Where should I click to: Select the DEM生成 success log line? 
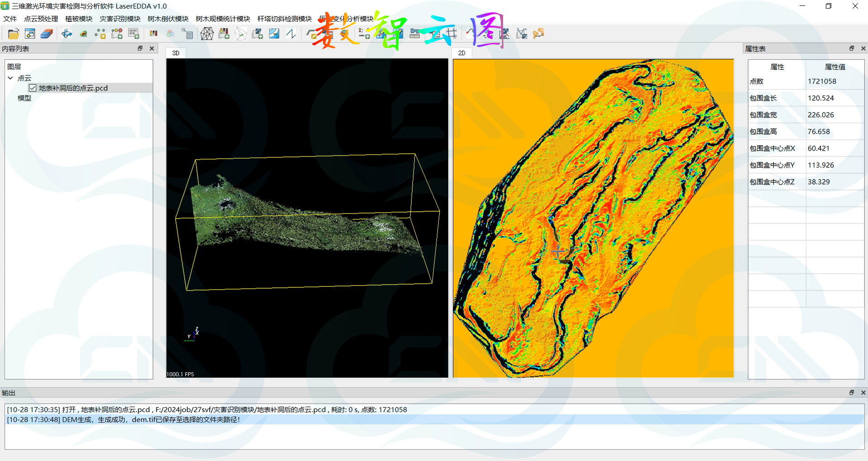(x=123, y=419)
